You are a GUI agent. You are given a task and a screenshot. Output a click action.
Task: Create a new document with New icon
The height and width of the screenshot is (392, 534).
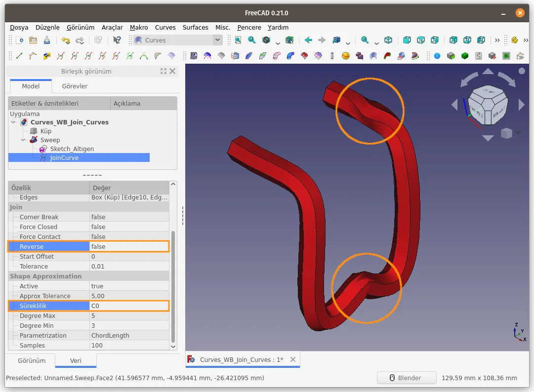point(19,40)
